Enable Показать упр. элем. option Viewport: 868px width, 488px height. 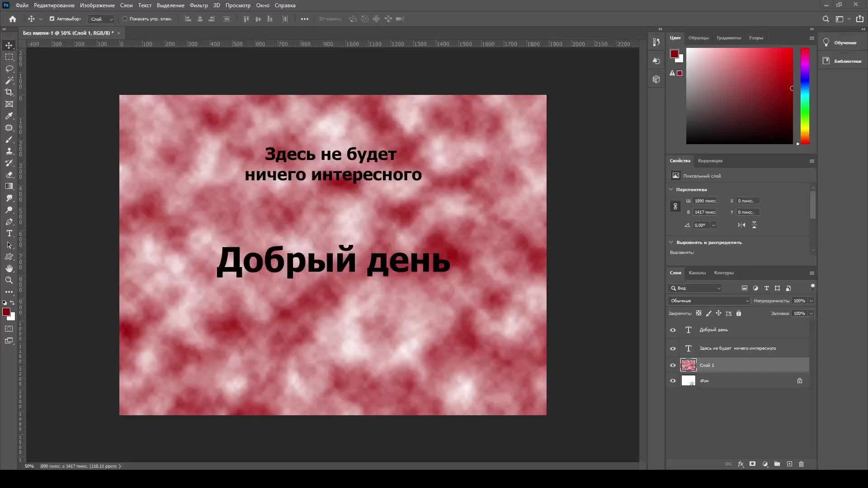click(x=124, y=19)
